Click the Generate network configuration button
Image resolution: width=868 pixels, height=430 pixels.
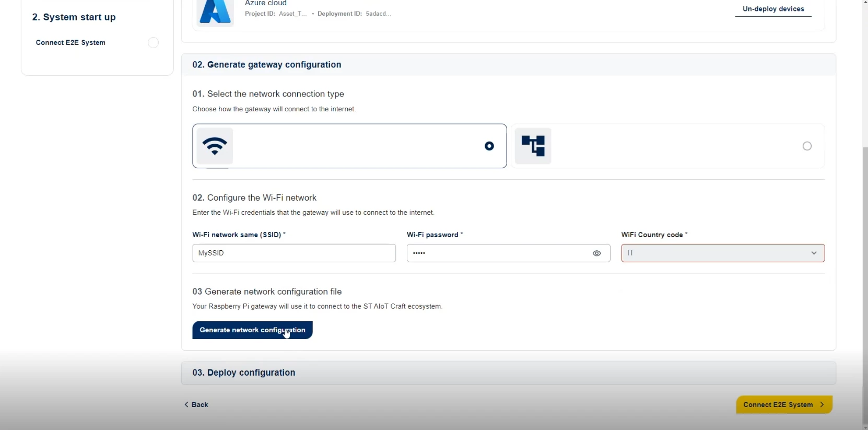coord(252,330)
